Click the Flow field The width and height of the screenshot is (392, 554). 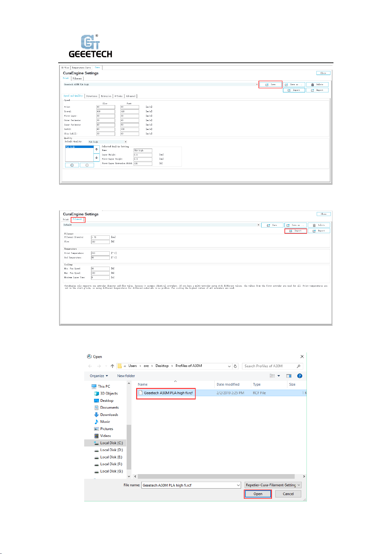pyautogui.click(x=100, y=242)
